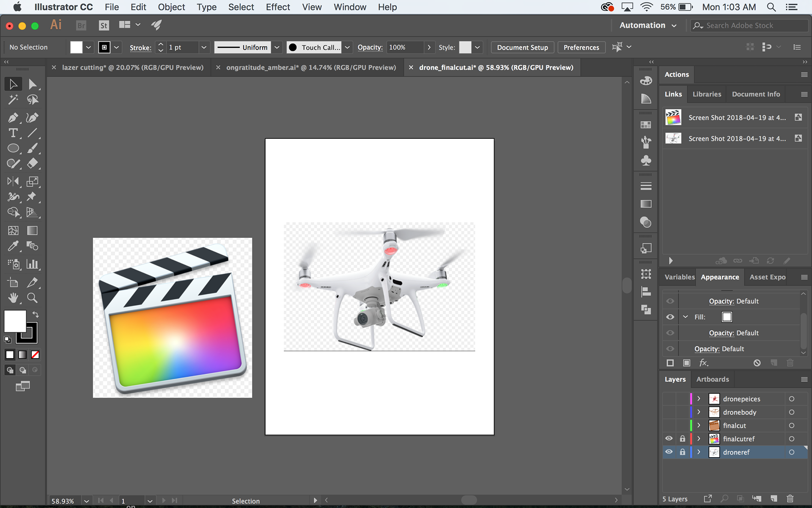This screenshot has height=508, width=812.
Task: Click the Delete Selection trash icon in Layers
Action: click(790, 499)
